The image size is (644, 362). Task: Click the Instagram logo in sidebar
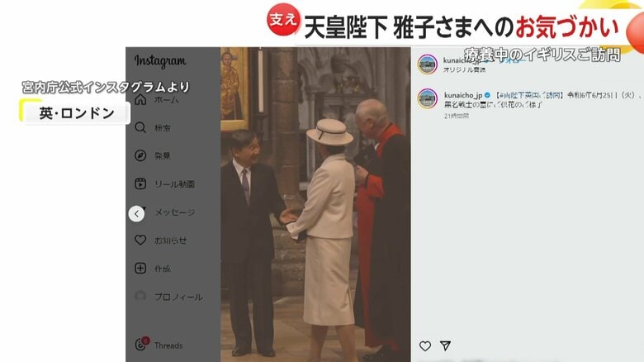point(160,61)
